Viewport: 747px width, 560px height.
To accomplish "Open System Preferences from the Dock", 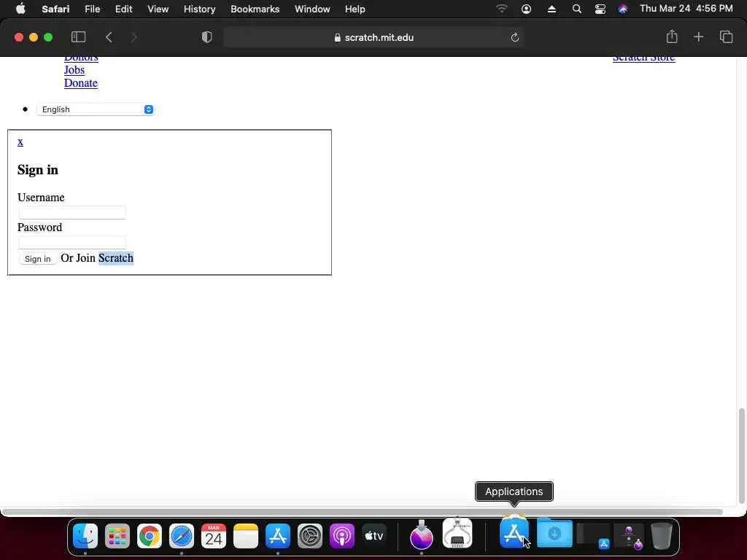I will (x=309, y=536).
